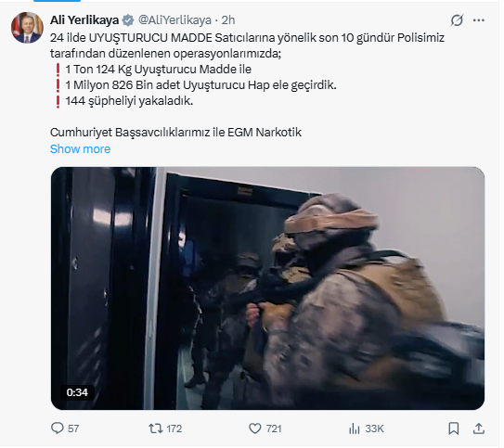Viewport: 504px width, 448px height.
Task: Click the 2h post timestamp
Action: click(228, 20)
